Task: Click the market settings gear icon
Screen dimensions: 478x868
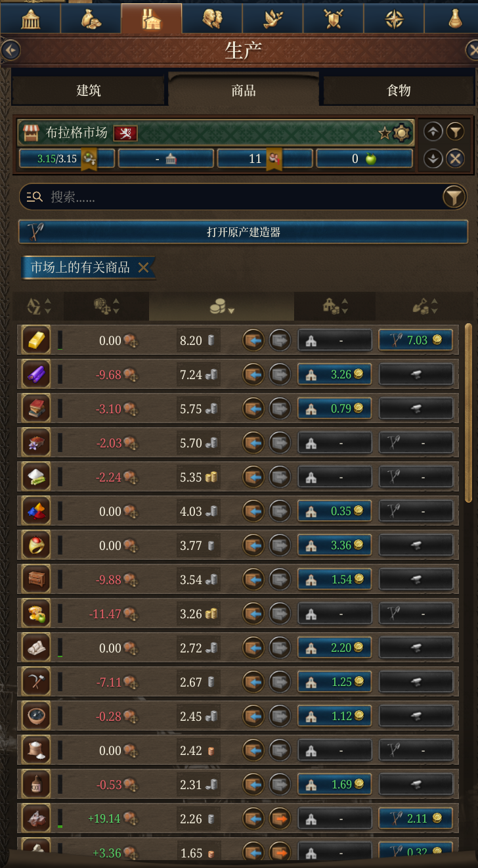Action: (401, 133)
